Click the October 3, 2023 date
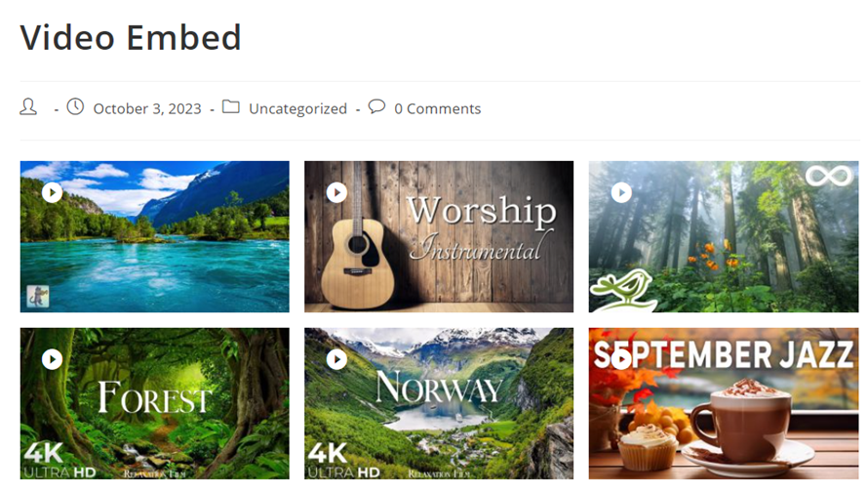The height and width of the screenshot is (492, 868). click(x=147, y=108)
